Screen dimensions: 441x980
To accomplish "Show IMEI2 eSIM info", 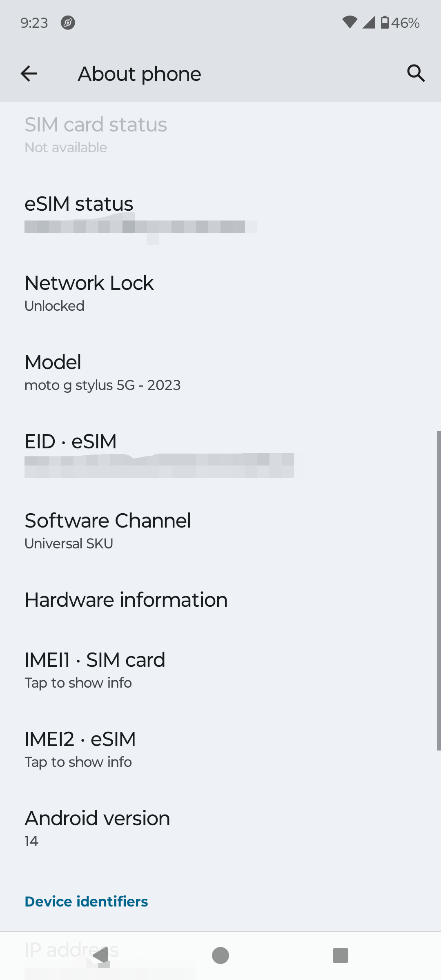I will (220, 749).
